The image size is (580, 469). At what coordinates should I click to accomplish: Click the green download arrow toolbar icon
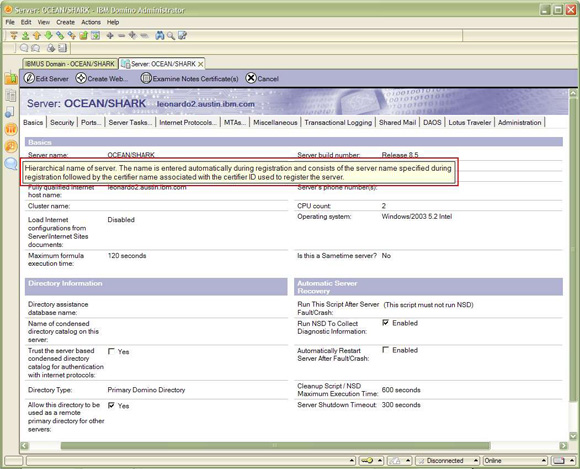click(x=25, y=36)
